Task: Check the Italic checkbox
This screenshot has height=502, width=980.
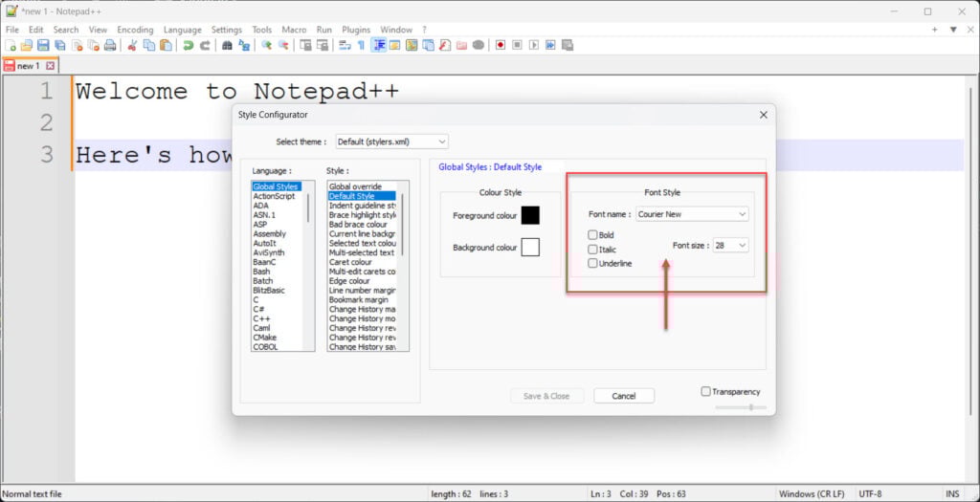Action: click(x=592, y=250)
